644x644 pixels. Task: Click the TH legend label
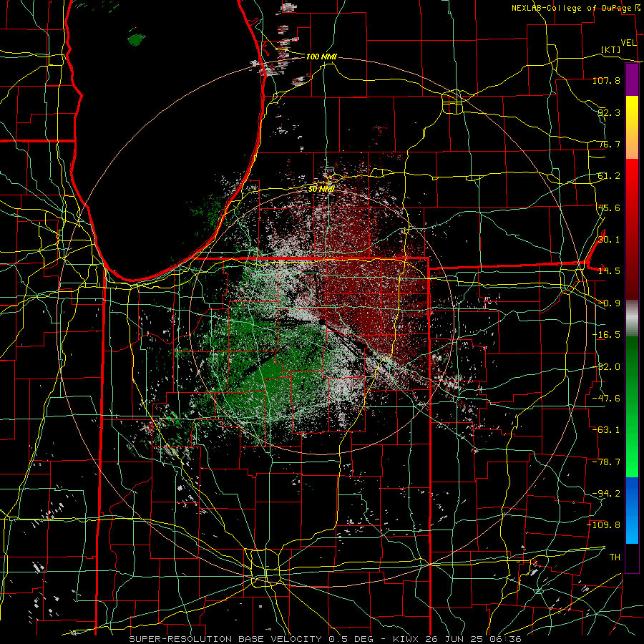tap(615, 557)
